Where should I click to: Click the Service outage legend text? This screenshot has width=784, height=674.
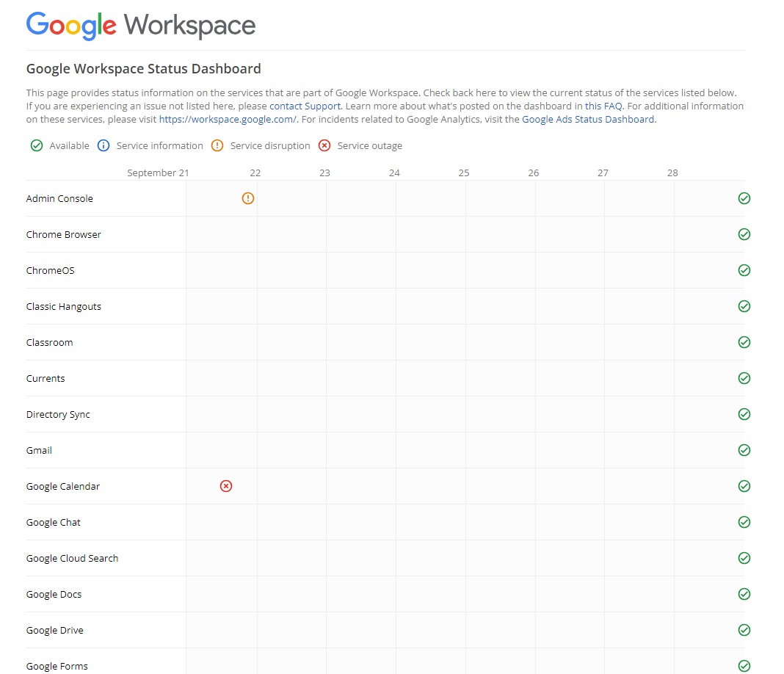369,145
